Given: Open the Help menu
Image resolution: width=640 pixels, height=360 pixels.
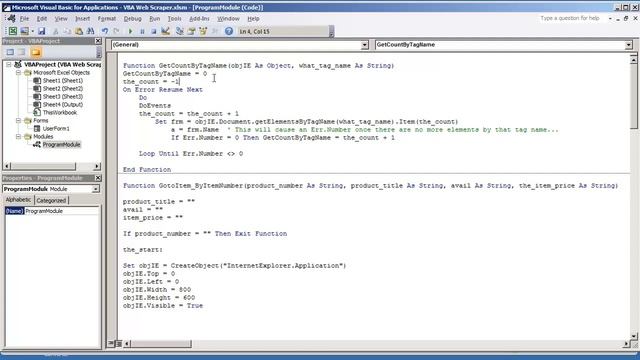Looking at the screenshot, I should click(253, 19).
